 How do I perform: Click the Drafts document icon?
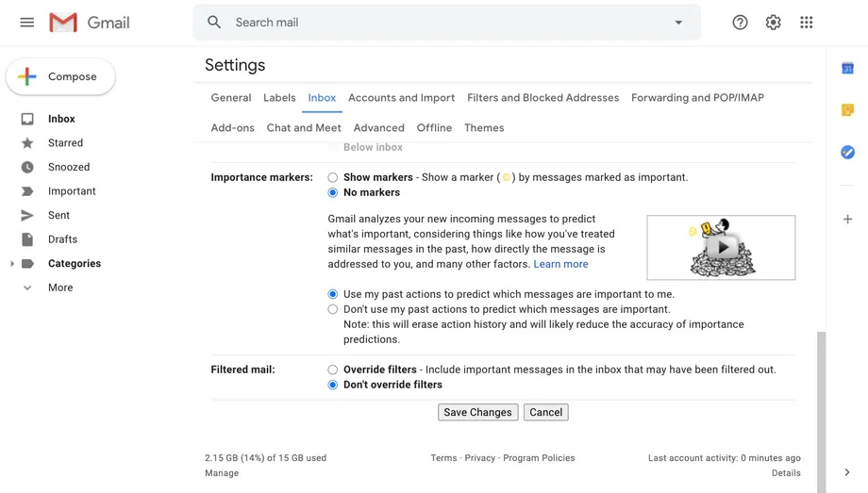click(x=27, y=239)
